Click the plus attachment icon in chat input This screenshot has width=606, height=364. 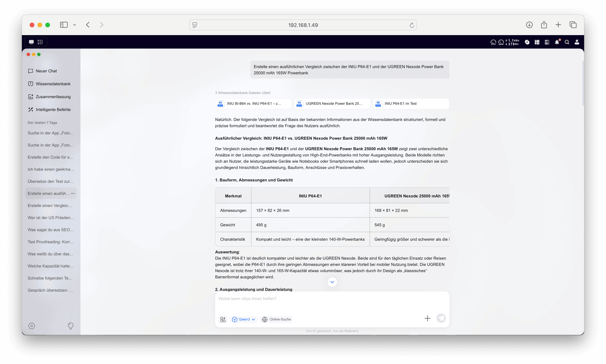click(427, 318)
